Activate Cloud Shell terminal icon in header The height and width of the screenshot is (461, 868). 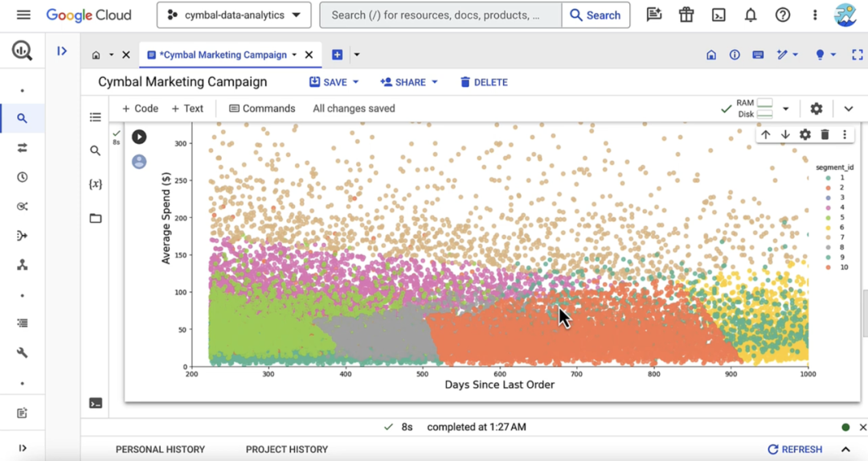click(719, 15)
